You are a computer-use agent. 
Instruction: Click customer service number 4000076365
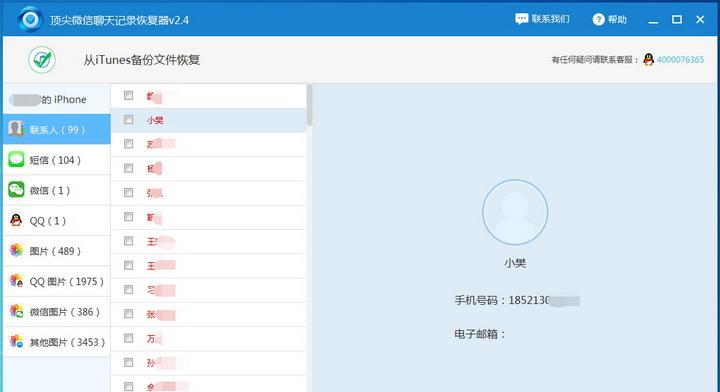point(680,60)
